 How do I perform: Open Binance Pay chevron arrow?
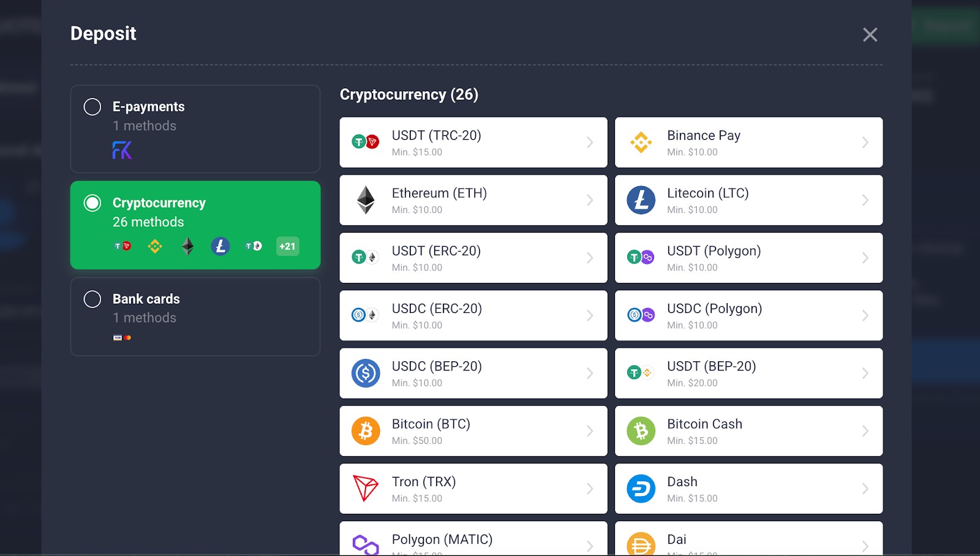pos(865,143)
